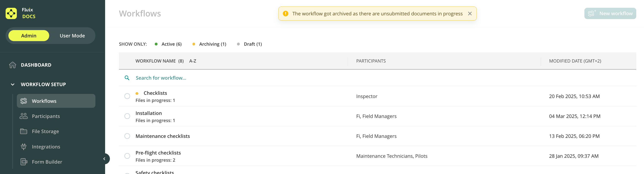The width and height of the screenshot is (644, 174).
Task: Collapse the Workflow Setup section
Action: (x=13, y=84)
